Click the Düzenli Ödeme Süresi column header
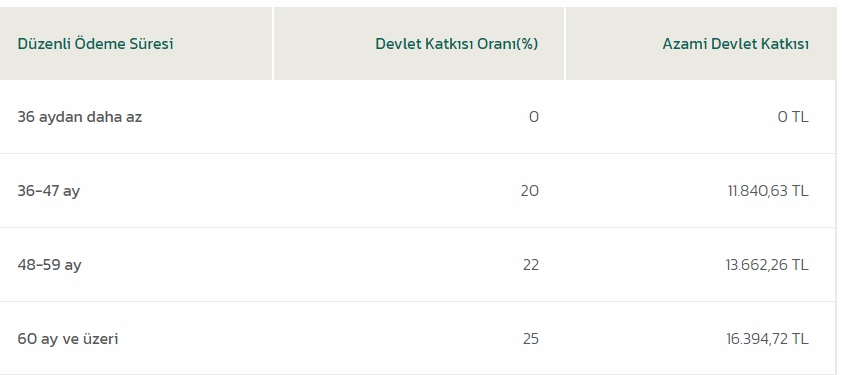844x375 pixels. point(95,44)
